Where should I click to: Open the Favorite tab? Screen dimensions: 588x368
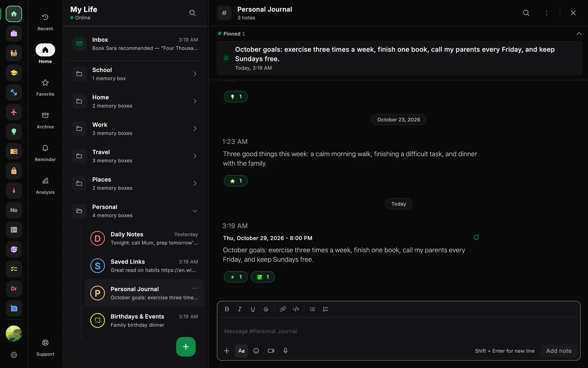[45, 88]
